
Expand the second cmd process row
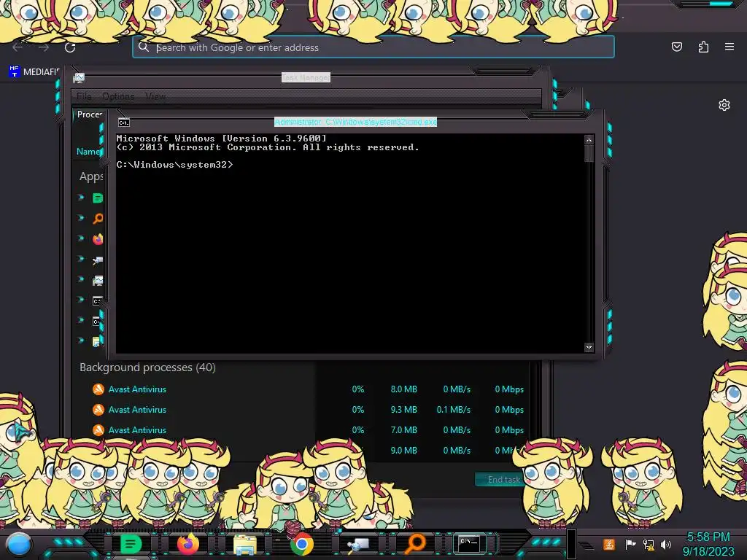pos(81,320)
